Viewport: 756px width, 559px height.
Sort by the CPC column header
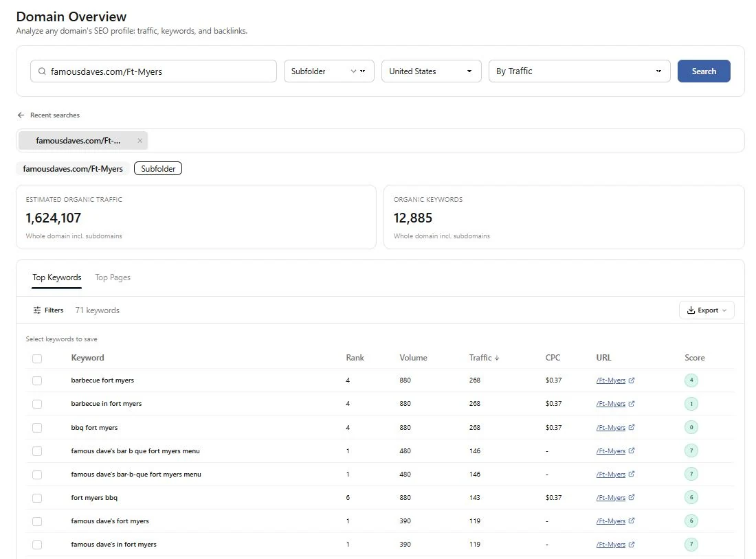click(x=553, y=358)
